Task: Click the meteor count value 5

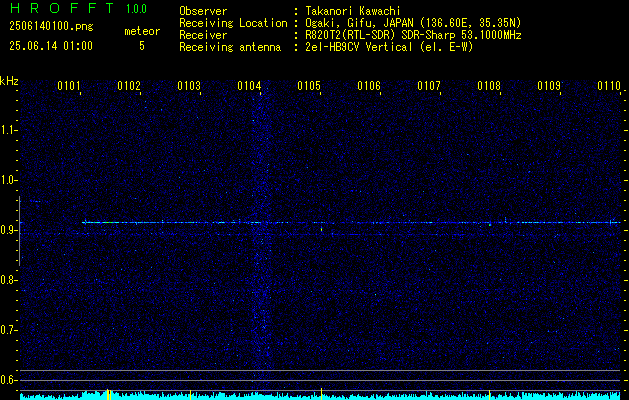Action: (142, 46)
